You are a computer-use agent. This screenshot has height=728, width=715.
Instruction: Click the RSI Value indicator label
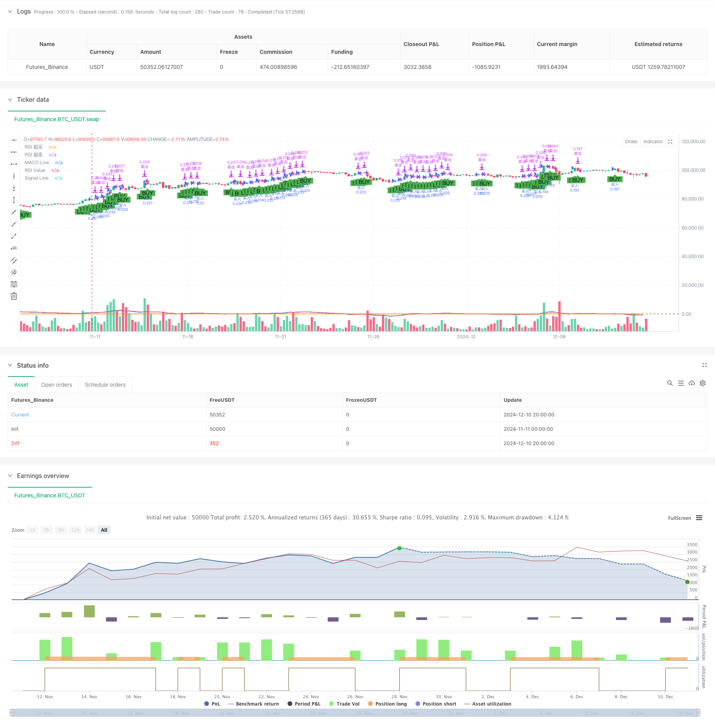(x=35, y=170)
